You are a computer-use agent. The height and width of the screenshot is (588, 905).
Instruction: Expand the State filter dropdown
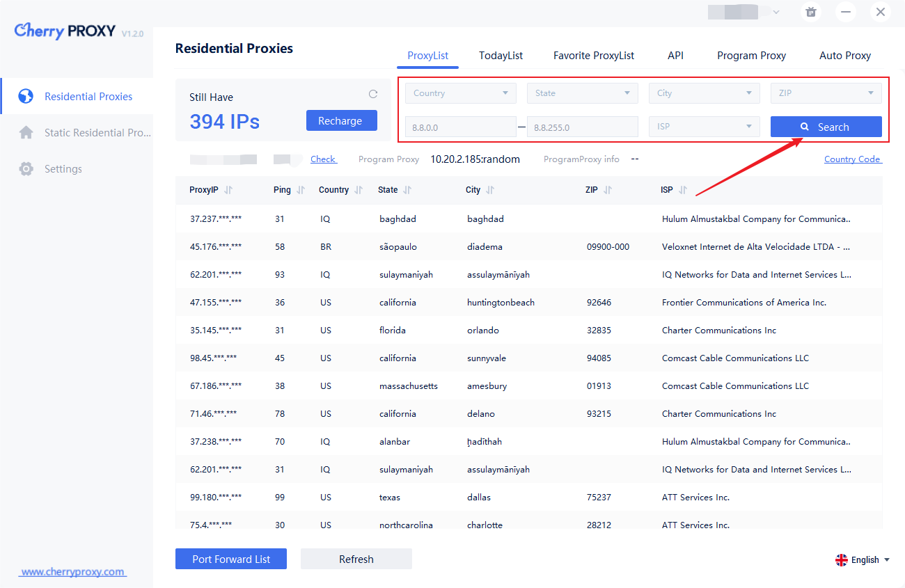click(582, 93)
